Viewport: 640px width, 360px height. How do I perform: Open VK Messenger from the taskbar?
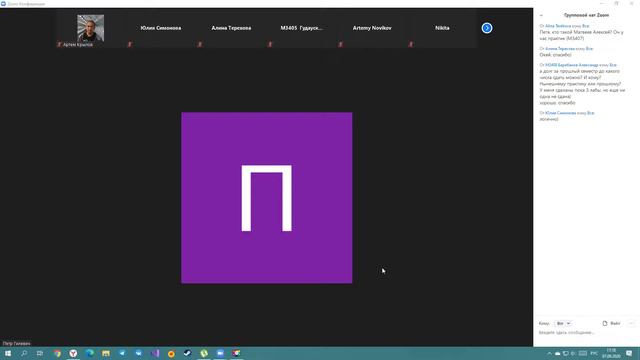138,353
